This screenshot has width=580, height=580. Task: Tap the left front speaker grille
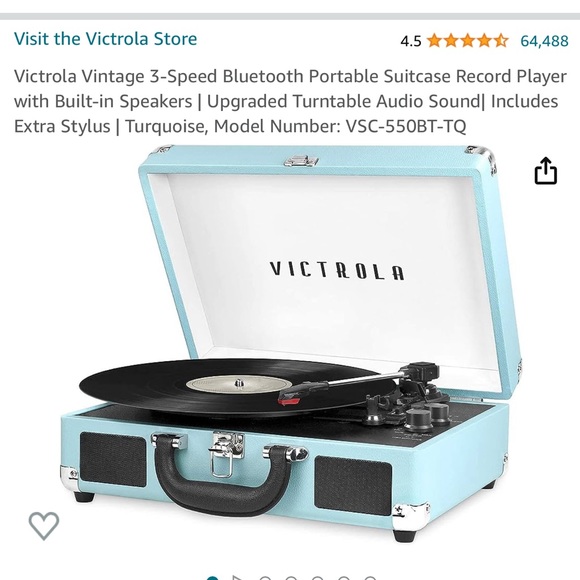click(113, 459)
